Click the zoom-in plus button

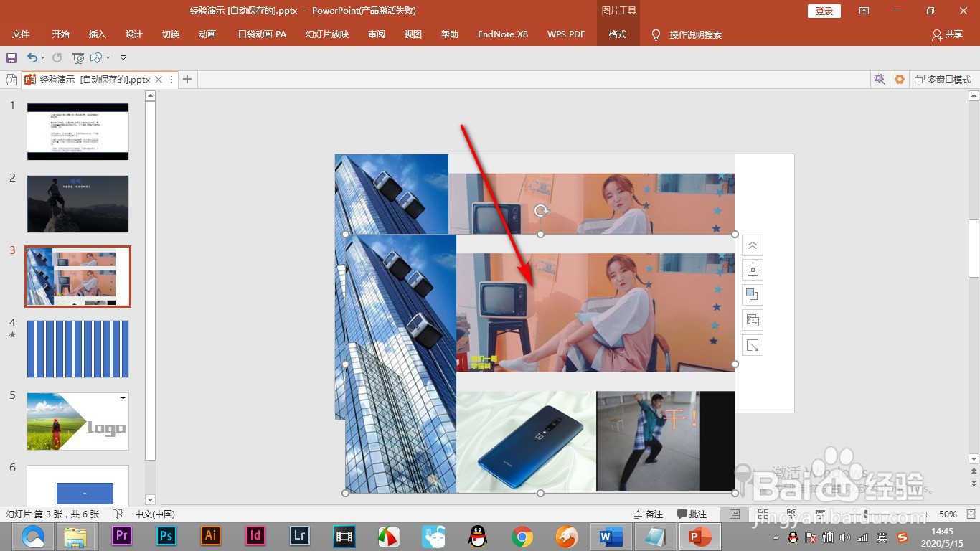click(x=926, y=514)
